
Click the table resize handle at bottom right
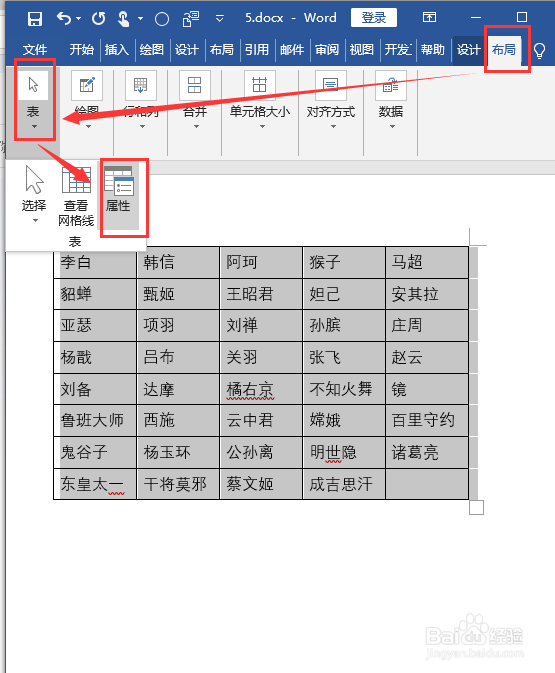tap(476, 507)
